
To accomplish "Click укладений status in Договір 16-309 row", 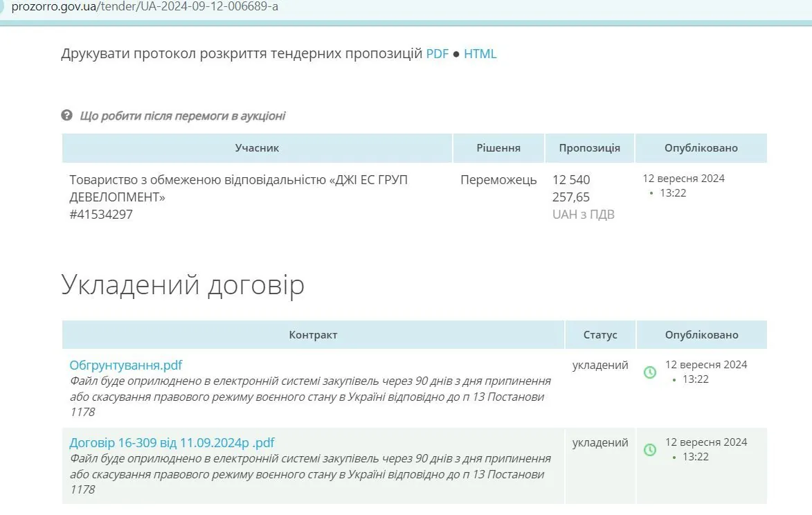I will tap(600, 443).
